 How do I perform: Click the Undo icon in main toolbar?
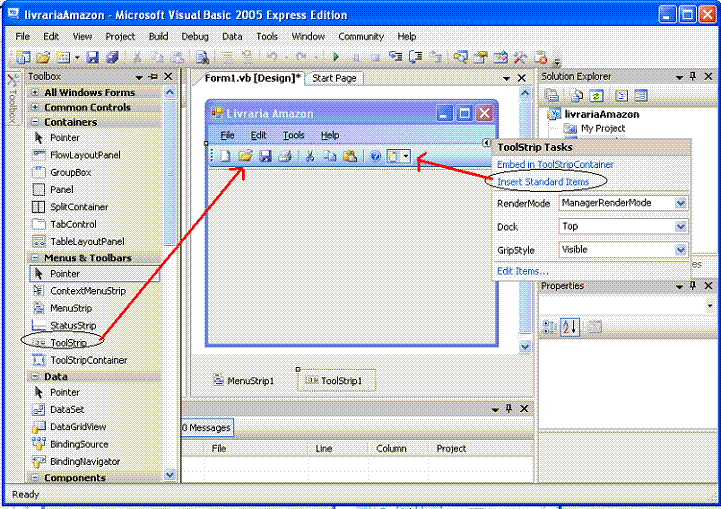pos(272,57)
